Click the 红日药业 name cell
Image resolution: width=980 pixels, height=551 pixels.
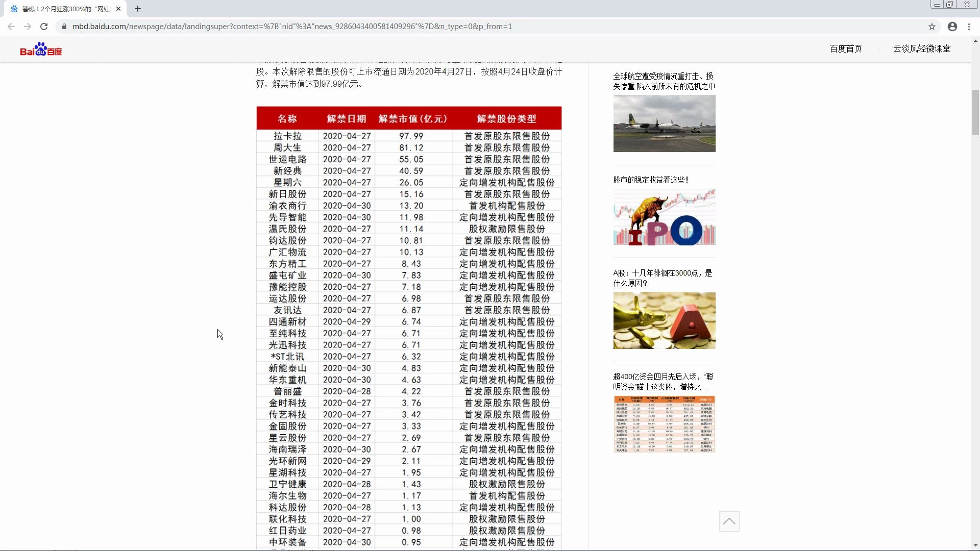tap(287, 531)
